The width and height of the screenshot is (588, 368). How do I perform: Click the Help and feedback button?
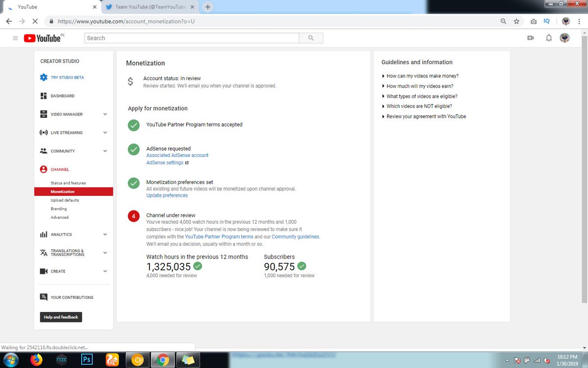coord(61,317)
